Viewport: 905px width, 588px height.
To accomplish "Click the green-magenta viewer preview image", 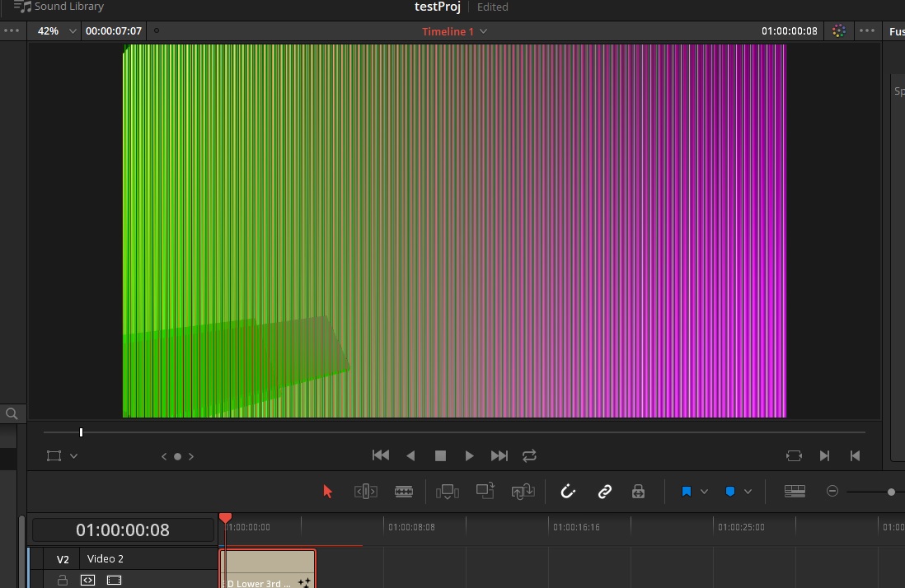I will [x=455, y=231].
